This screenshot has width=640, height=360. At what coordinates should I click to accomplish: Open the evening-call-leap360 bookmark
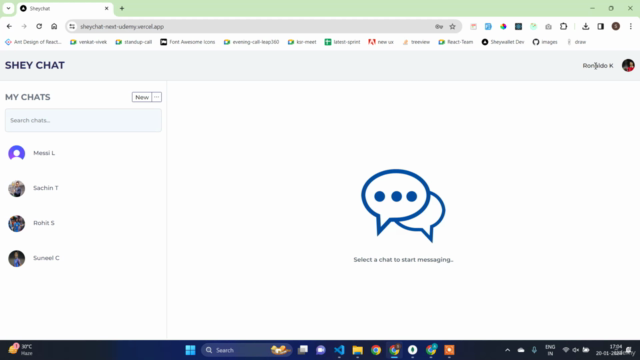[x=251, y=42]
